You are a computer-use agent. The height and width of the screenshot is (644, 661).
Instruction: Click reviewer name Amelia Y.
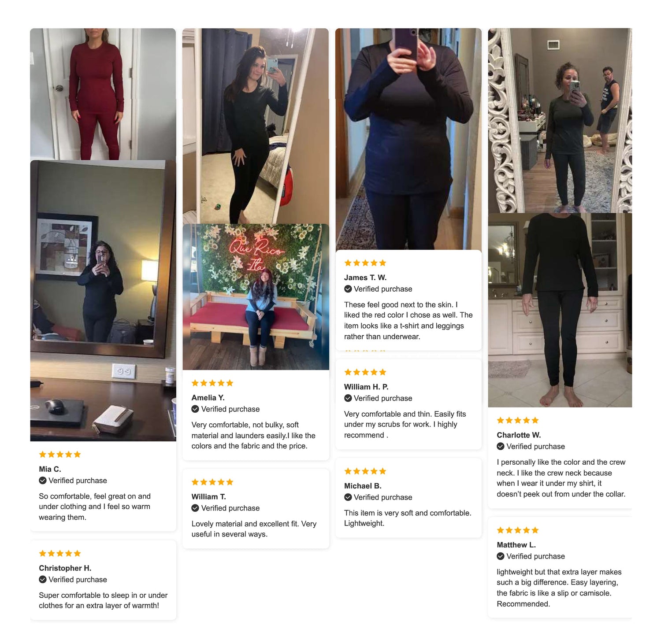click(x=208, y=397)
